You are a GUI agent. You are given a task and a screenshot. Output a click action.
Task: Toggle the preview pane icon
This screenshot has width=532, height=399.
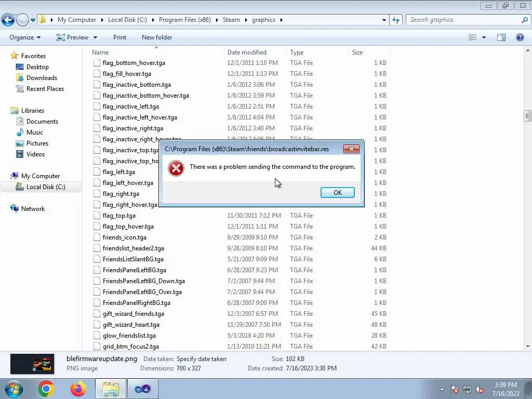[x=501, y=37]
